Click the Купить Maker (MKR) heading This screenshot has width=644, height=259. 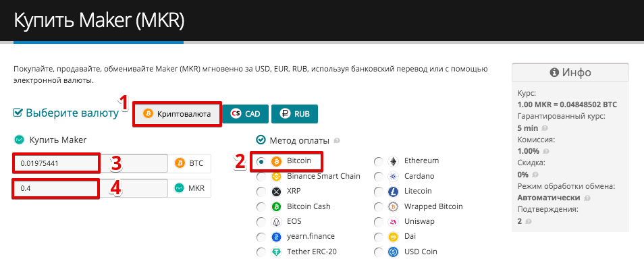tap(99, 21)
